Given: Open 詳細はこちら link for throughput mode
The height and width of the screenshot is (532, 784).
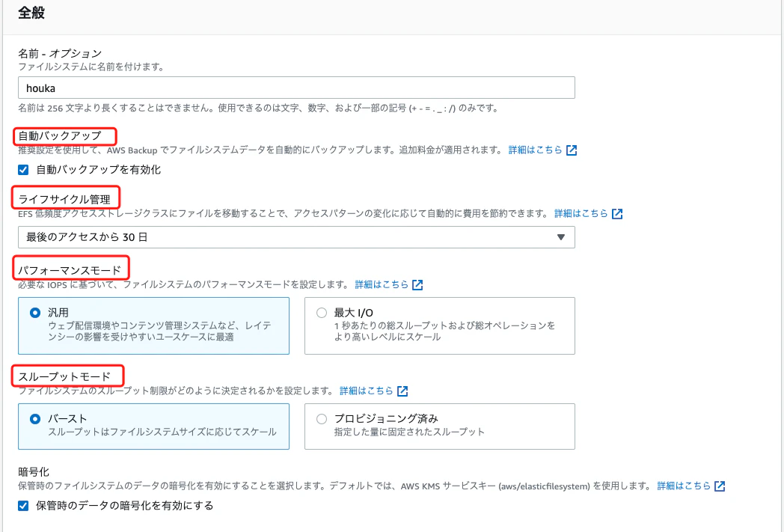Looking at the screenshot, I should (x=367, y=391).
